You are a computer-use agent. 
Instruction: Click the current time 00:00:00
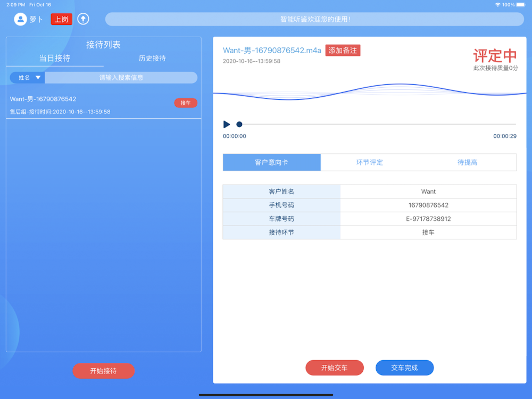click(234, 136)
